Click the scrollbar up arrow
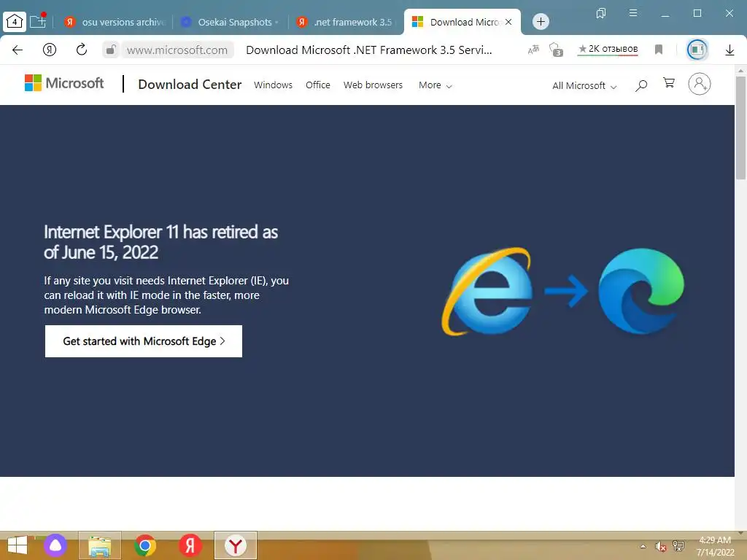The width and height of the screenshot is (747, 560). click(x=740, y=70)
